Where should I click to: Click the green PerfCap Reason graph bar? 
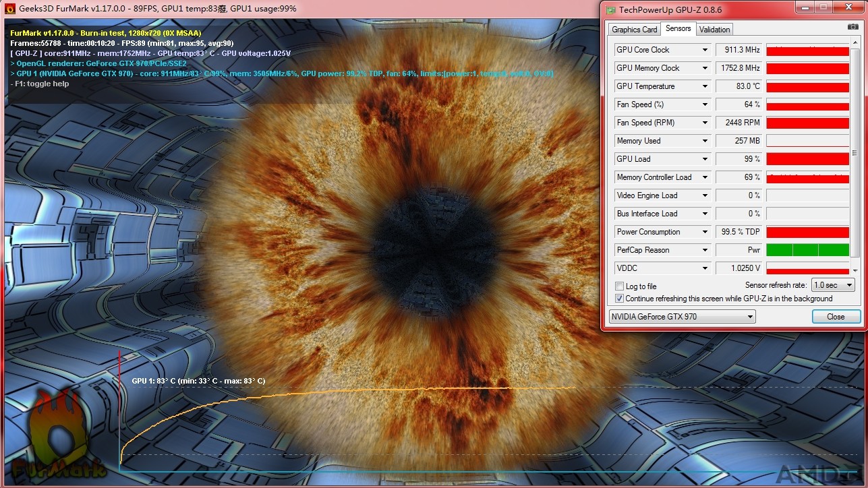point(807,250)
